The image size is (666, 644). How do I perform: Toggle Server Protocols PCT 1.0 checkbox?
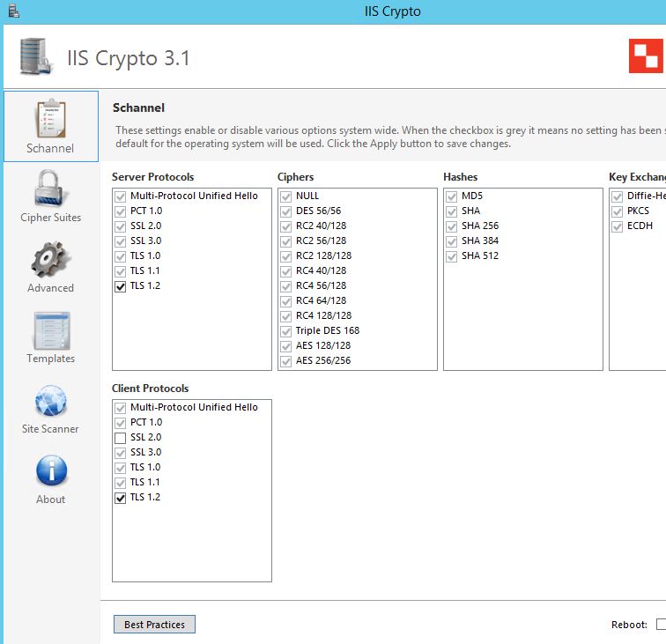(x=120, y=211)
